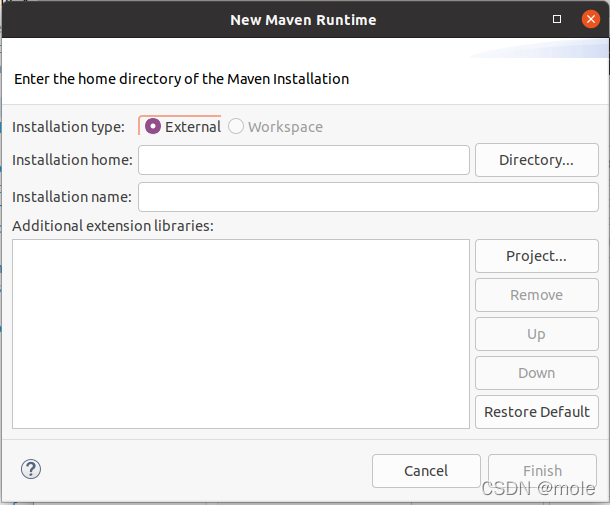Click the Remove button
The height and width of the screenshot is (505, 610).
pyautogui.click(x=536, y=295)
